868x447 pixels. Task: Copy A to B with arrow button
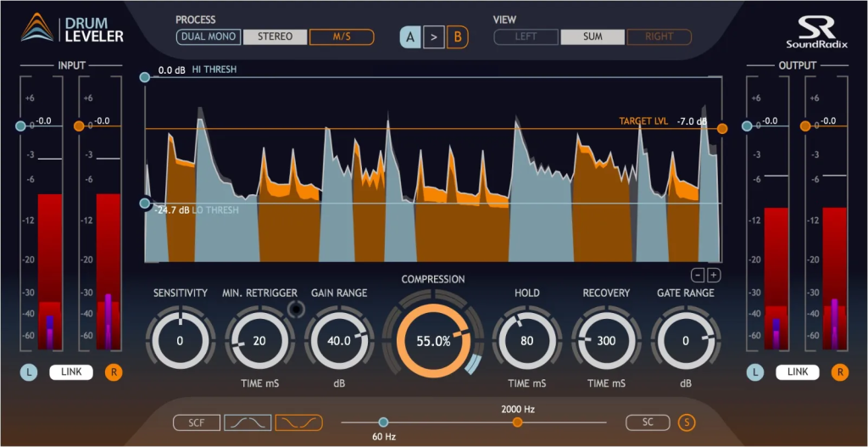(434, 37)
